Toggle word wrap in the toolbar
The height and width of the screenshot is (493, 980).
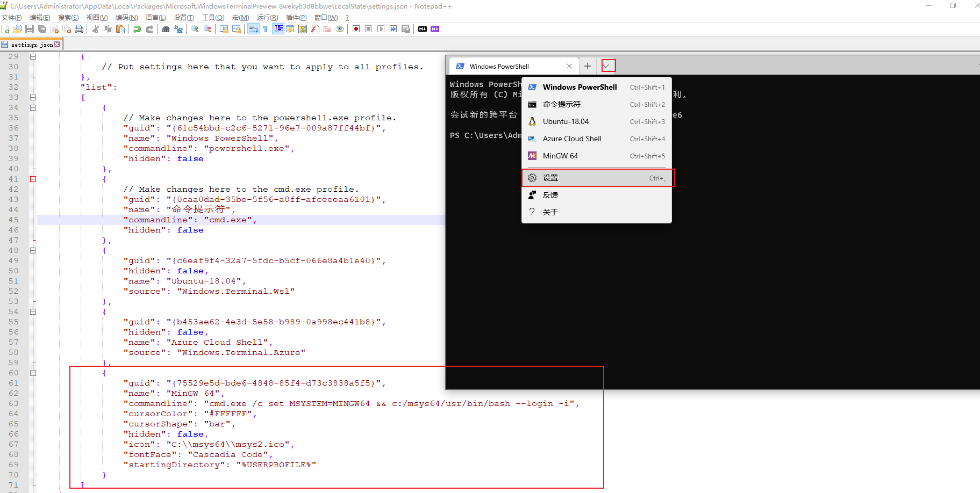pyautogui.click(x=253, y=29)
